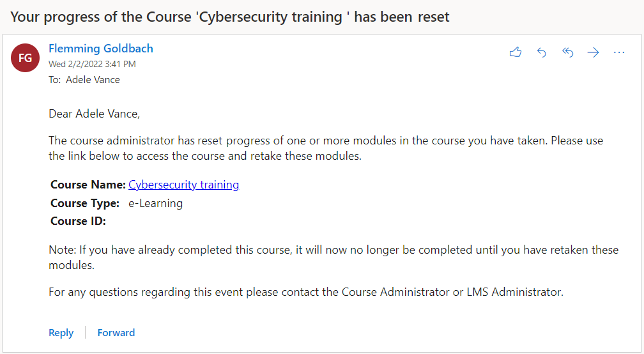Click the FG sender avatar
This screenshot has height=354, width=644.
click(26, 58)
